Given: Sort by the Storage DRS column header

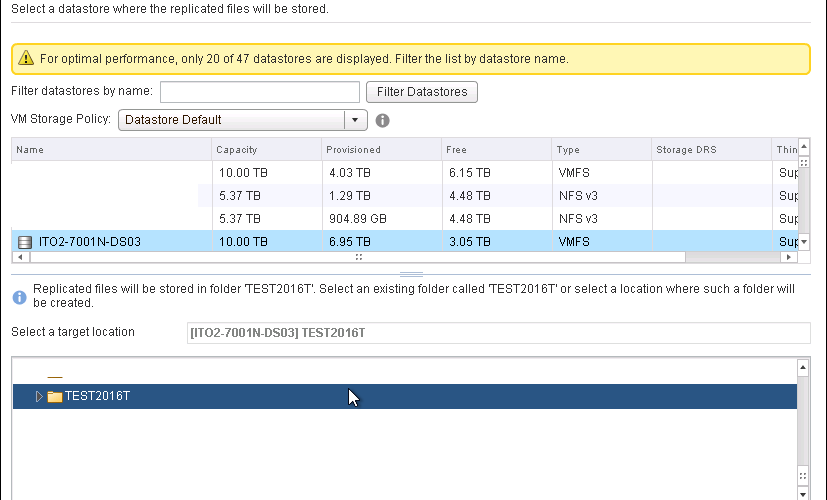Looking at the screenshot, I should 711,150.
